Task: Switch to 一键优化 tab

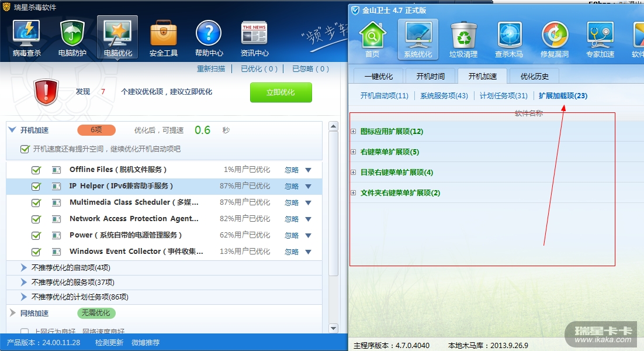Action: point(378,77)
